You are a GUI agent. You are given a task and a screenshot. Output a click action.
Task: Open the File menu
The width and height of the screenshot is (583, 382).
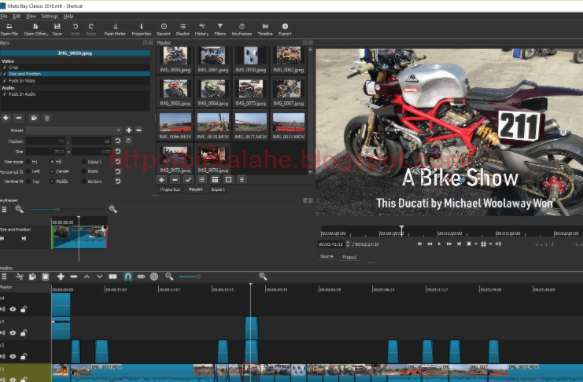coord(4,16)
